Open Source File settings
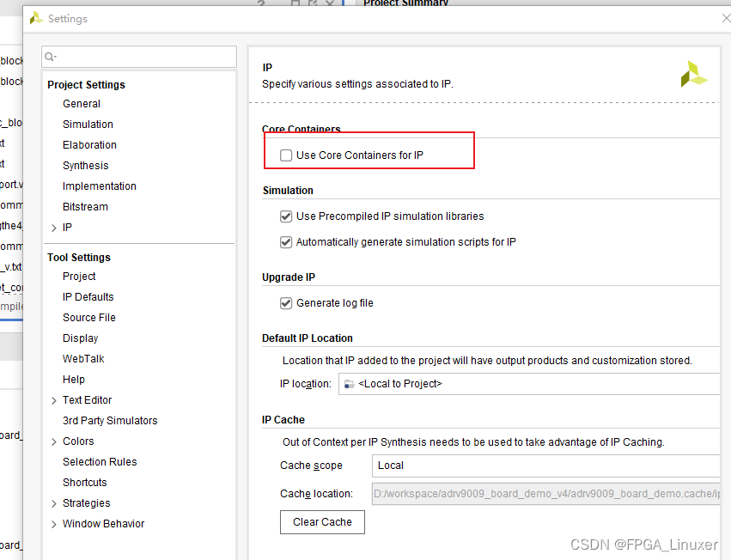This screenshot has height=560, width=731. [x=89, y=317]
